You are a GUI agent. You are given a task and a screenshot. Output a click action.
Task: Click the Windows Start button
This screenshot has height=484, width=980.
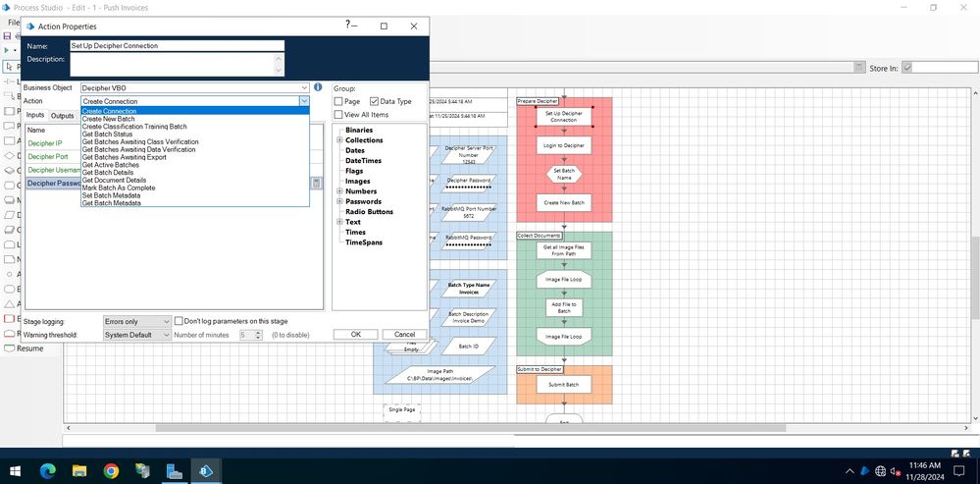click(x=15, y=470)
